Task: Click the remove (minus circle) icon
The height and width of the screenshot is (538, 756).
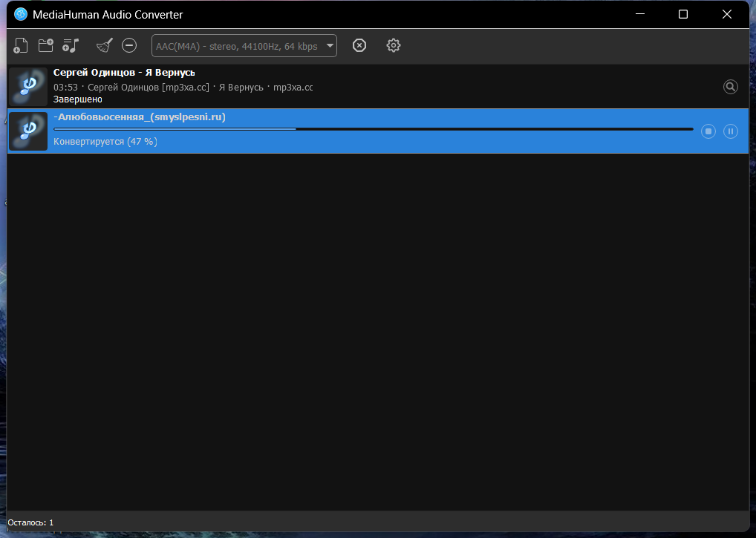Action: pyautogui.click(x=129, y=46)
